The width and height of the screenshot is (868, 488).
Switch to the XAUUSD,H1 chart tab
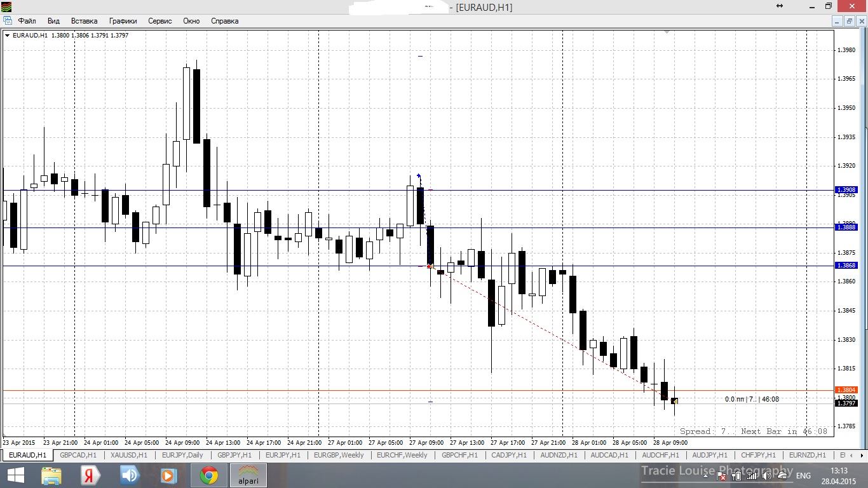point(129,455)
